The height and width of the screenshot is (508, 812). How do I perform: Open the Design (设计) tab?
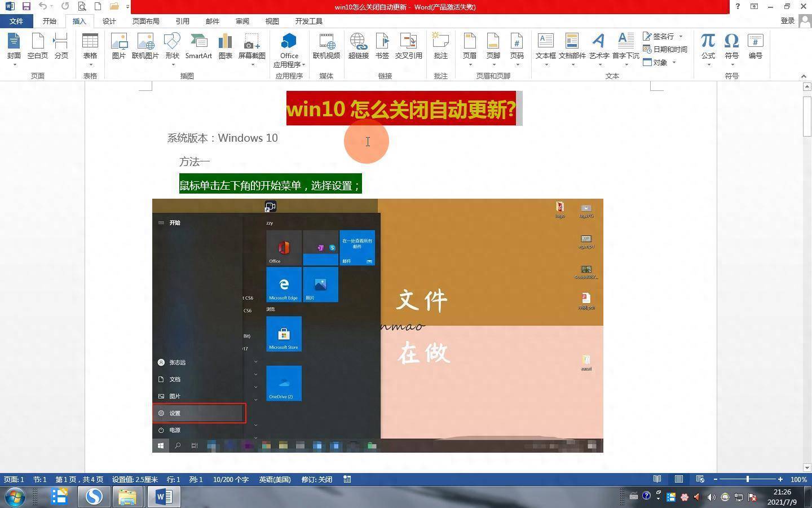[109, 21]
